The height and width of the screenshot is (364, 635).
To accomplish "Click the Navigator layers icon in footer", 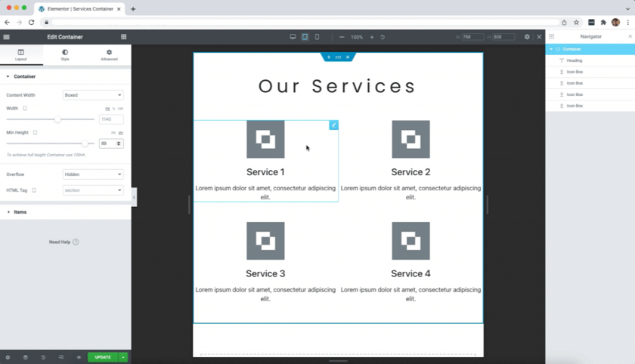I will pyautogui.click(x=25, y=357).
